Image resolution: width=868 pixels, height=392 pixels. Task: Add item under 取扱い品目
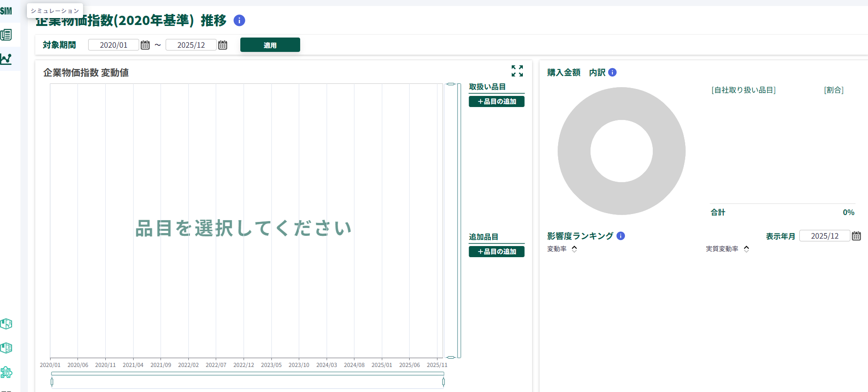[x=496, y=101]
